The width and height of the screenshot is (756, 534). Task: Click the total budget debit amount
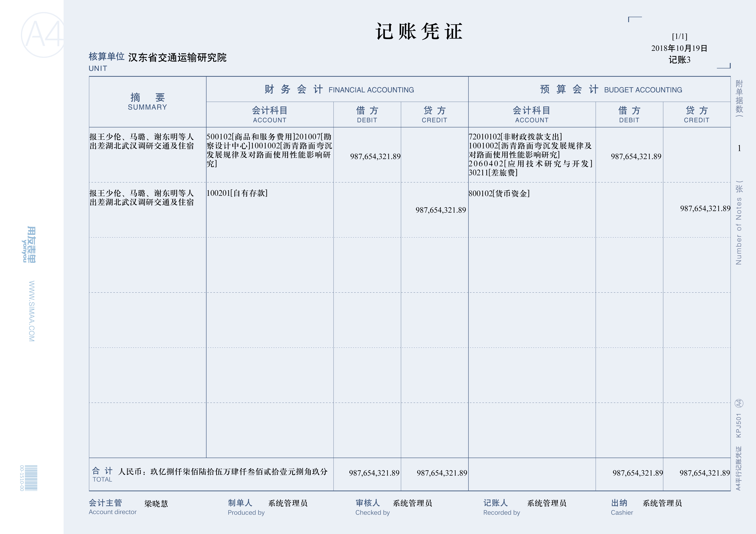pos(637,473)
